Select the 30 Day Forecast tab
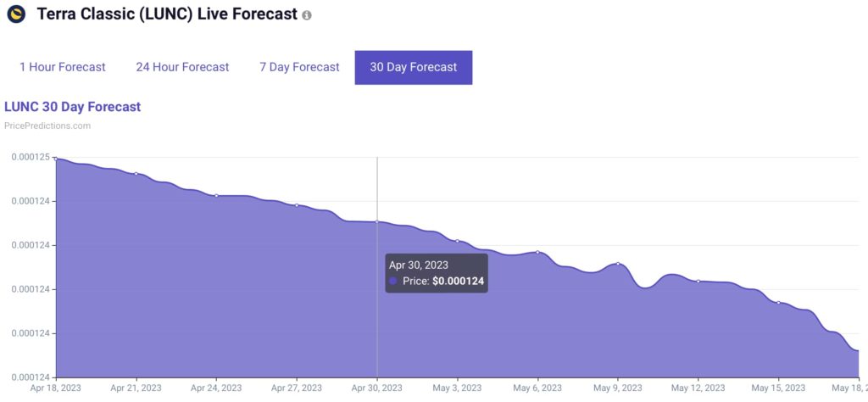 [x=413, y=68]
